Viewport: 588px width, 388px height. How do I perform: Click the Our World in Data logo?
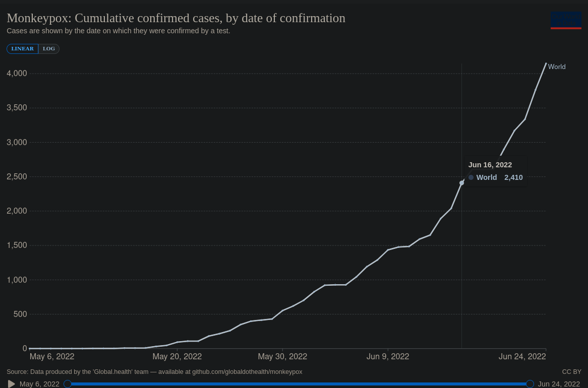pos(566,20)
